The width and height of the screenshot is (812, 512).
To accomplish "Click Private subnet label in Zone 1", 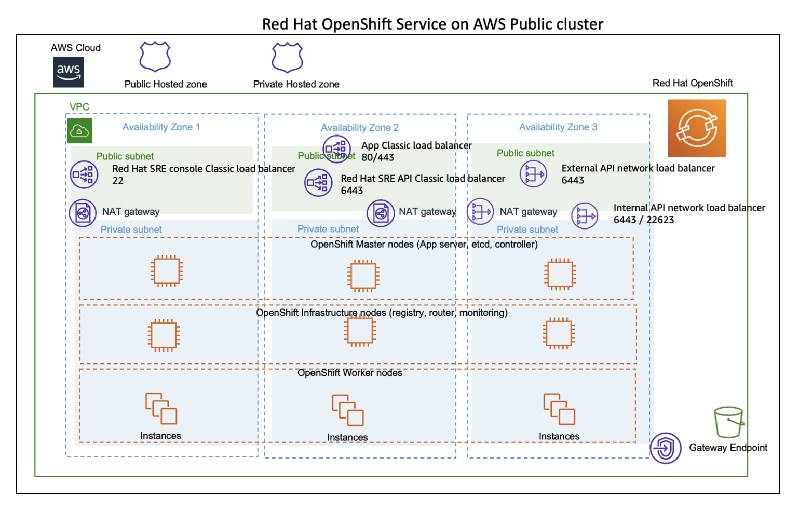I will pyautogui.click(x=131, y=230).
